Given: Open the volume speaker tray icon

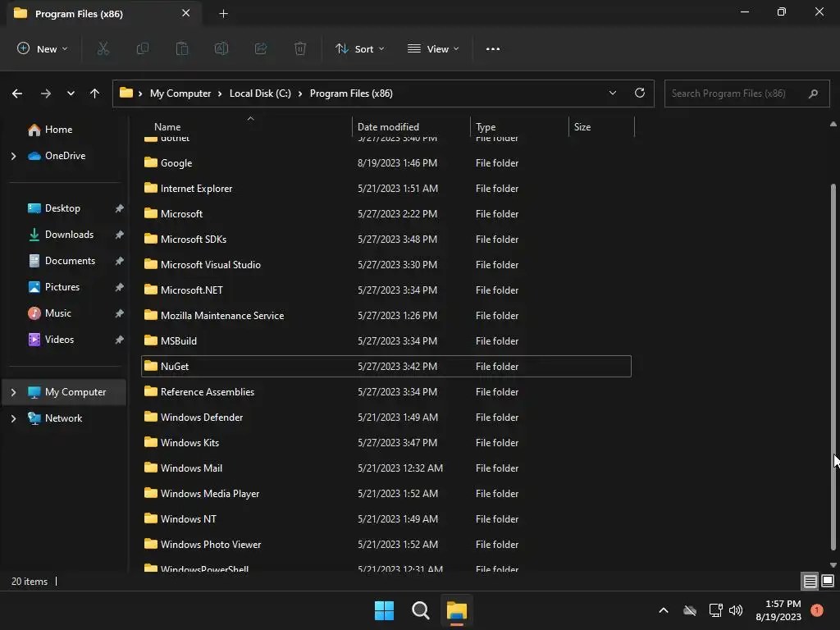Looking at the screenshot, I should tap(736, 610).
